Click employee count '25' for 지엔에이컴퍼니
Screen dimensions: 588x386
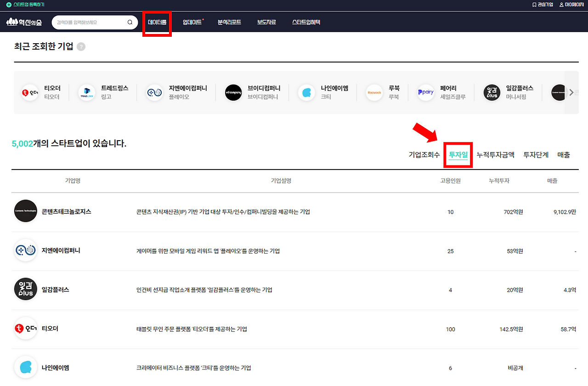click(450, 251)
